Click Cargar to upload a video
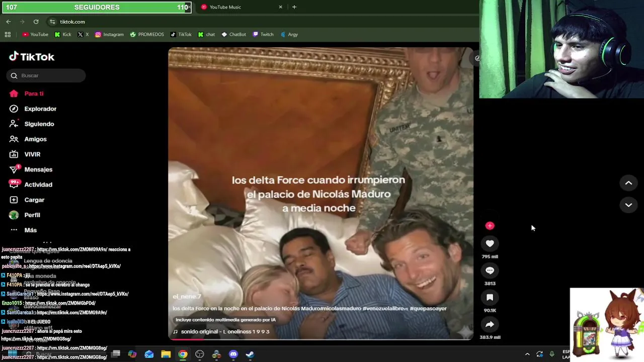Viewport: 644px width, 362px height. 27,200
